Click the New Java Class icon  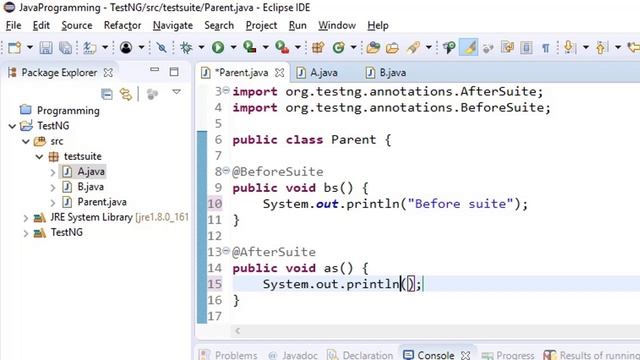tap(338, 48)
